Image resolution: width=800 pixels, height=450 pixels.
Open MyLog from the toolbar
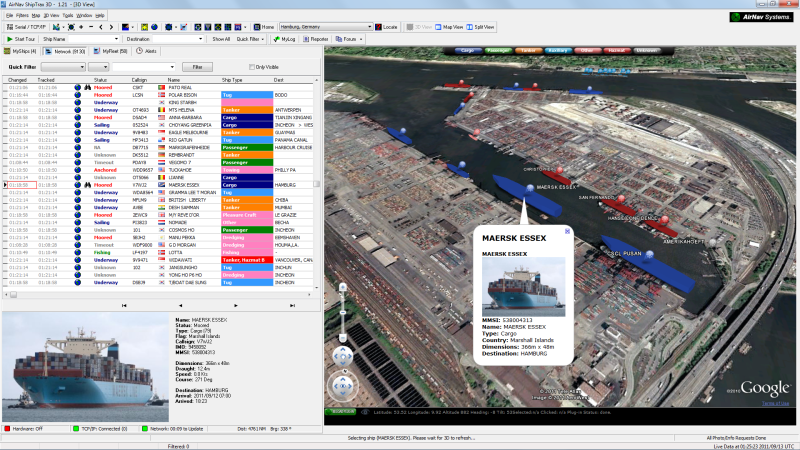286,38
